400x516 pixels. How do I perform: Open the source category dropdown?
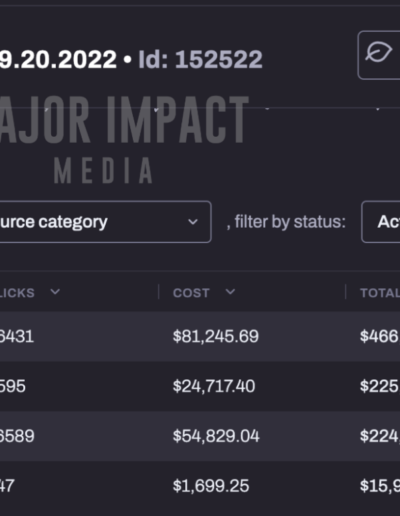click(x=105, y=222)
